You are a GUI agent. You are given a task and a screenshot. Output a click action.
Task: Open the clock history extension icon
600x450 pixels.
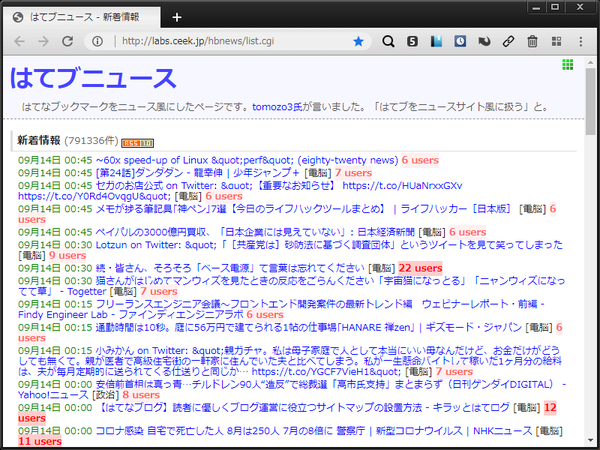(460, 41)
